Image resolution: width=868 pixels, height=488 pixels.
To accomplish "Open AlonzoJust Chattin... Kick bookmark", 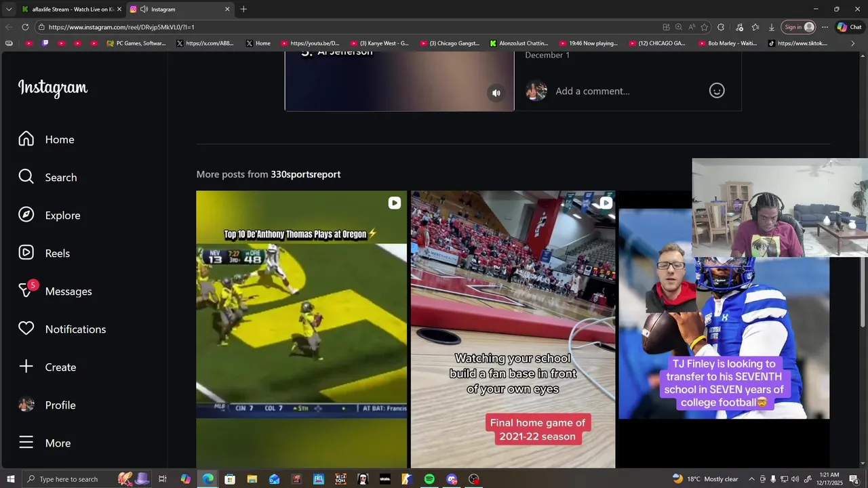I will pyautogui.click(x=519, y=43).
